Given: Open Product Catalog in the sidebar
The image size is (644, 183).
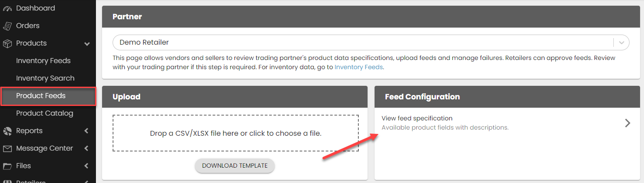Looking at the screenshot, I should (45, 113).
